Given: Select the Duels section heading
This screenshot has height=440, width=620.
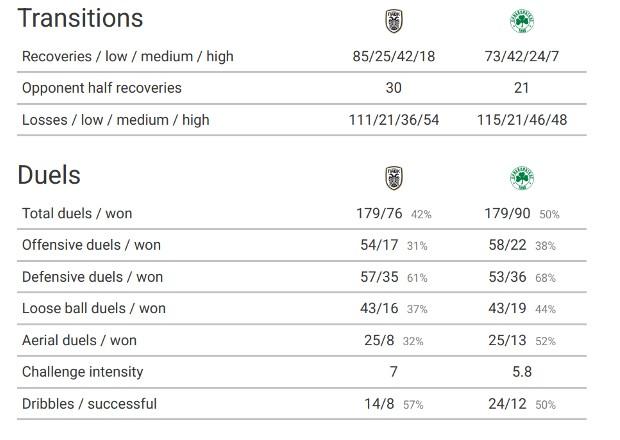Looking at the screenshot, I should click(49, 175).
